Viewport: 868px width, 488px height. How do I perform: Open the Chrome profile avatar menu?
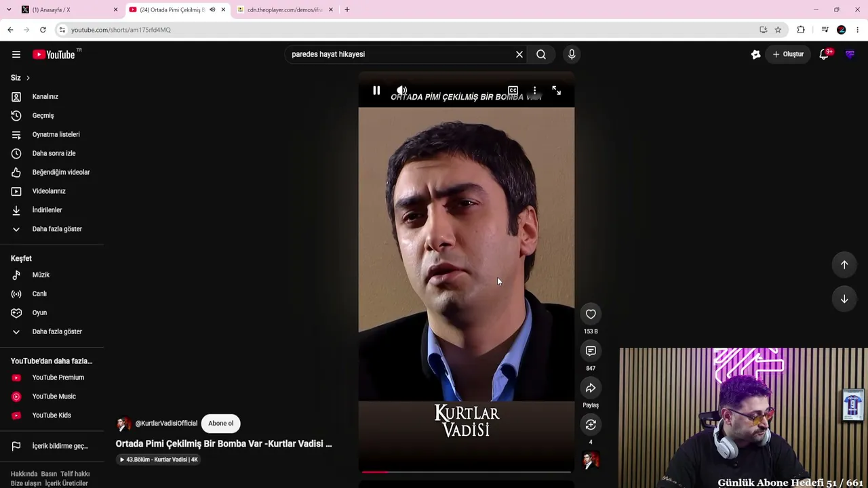(x=842, y=30)
